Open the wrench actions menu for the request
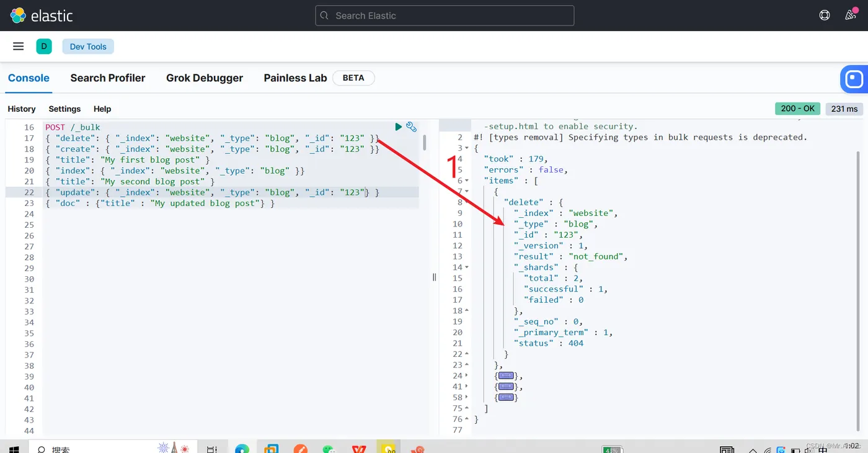 coord(411,127)
